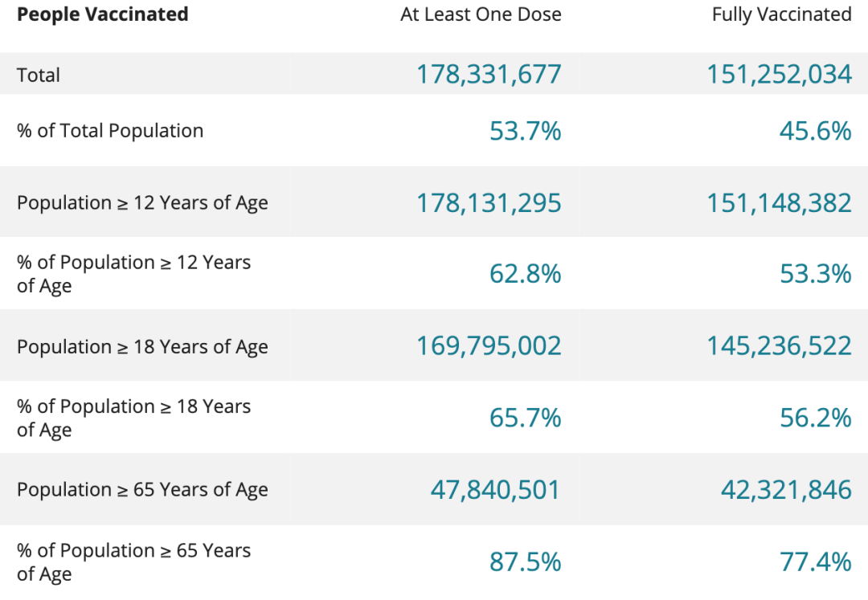
Task: Click the 178,131,295 value
Action: pyautogui.click(x=489, y=202)
